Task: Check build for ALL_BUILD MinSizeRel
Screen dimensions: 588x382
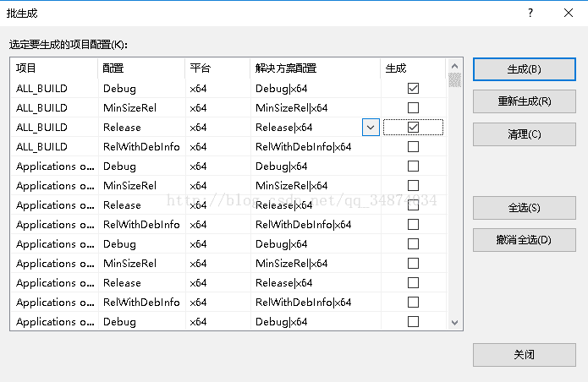Action: [x=413, y=108]
